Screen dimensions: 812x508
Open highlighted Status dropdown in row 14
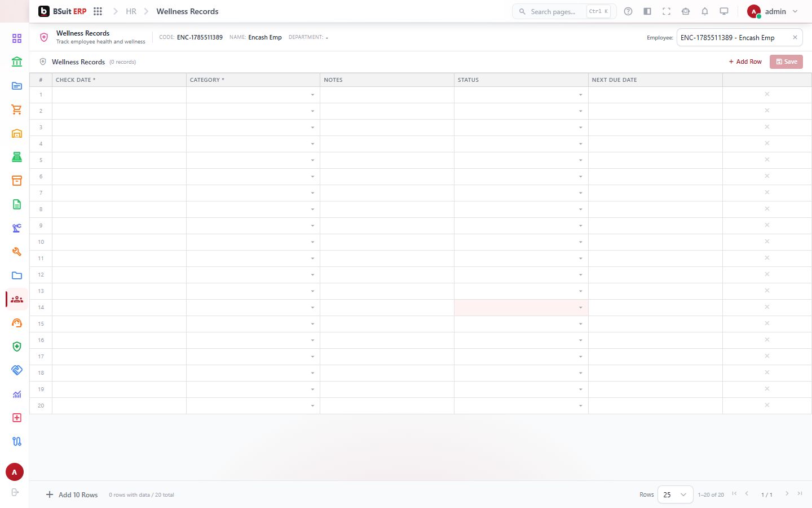pos(580,308)
